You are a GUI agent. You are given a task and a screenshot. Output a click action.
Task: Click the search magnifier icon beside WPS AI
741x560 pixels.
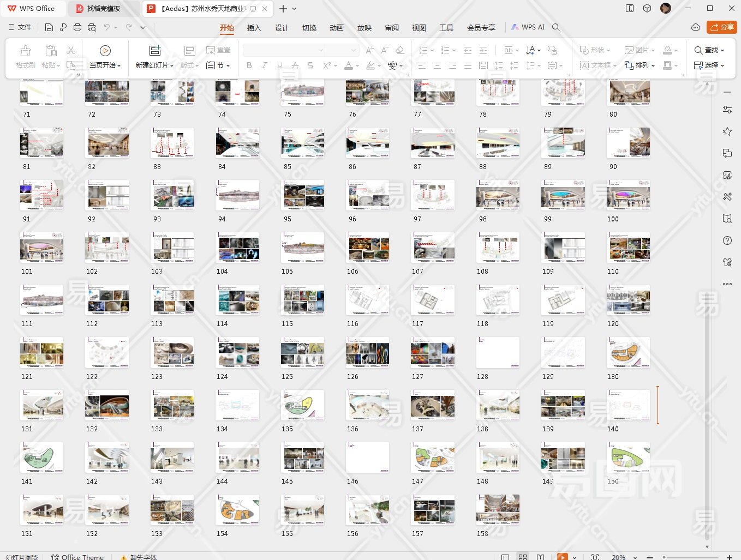tap(556, 27)
